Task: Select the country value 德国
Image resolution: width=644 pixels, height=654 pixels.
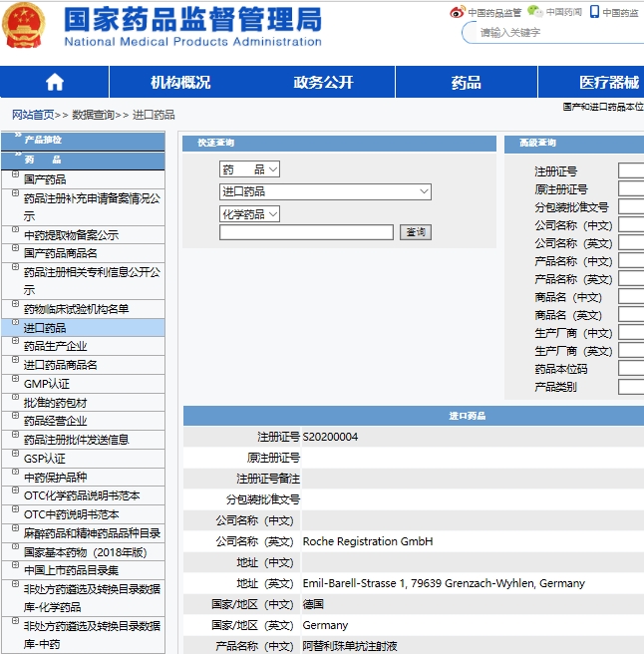Action: (313, 604)
